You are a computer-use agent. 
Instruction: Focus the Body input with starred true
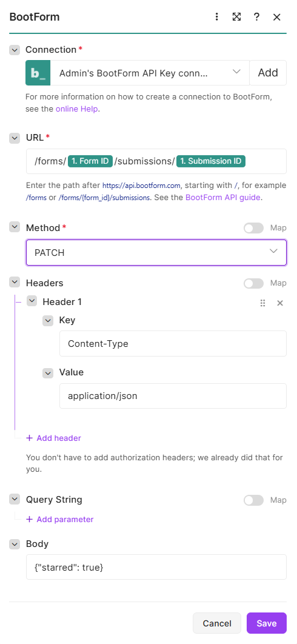(x=156, y=567)
